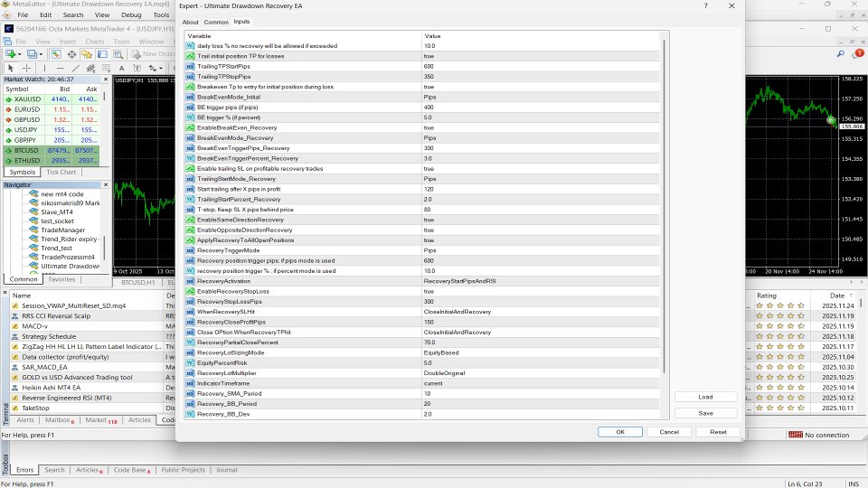Image resolution: width=868 pixels, height=488 pixels.
Task: Click the OK button
Action: point(620,432)
